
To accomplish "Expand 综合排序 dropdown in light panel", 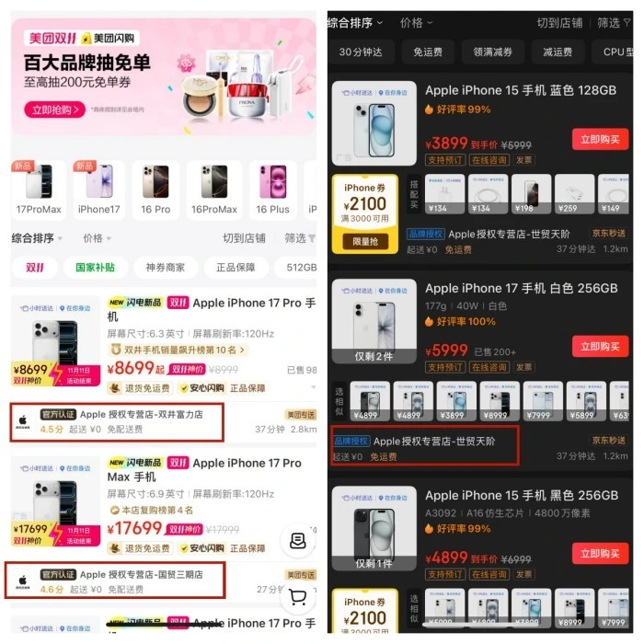I will [37, 238].
